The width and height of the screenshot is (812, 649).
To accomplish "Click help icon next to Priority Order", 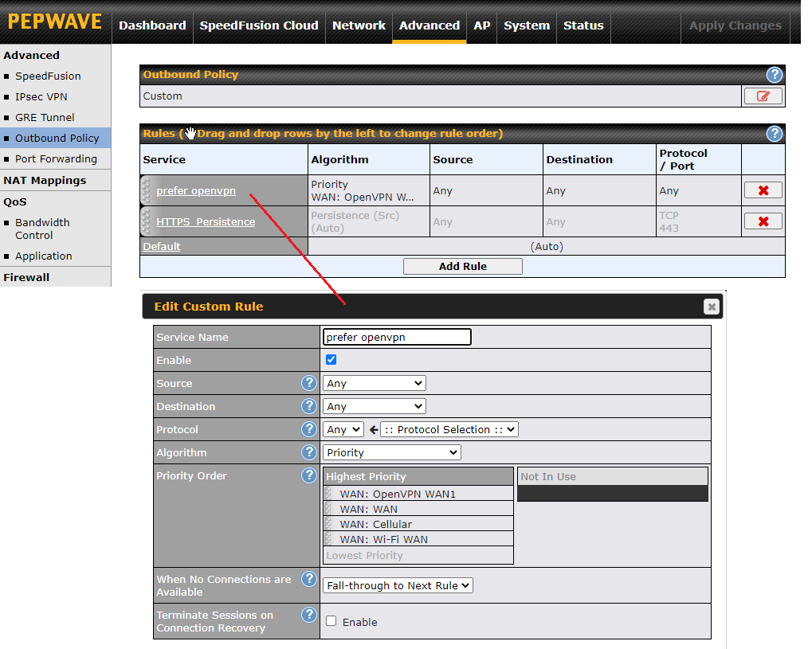I will [309, 475].
